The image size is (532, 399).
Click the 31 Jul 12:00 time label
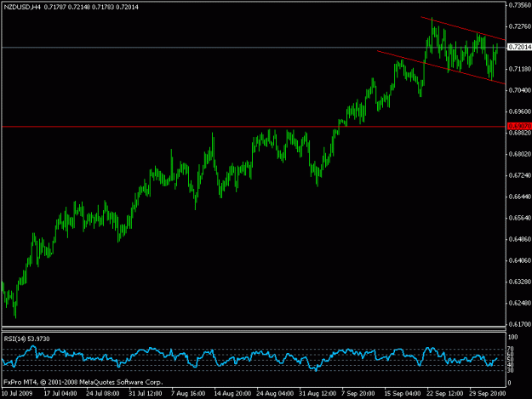click(146, 393)
